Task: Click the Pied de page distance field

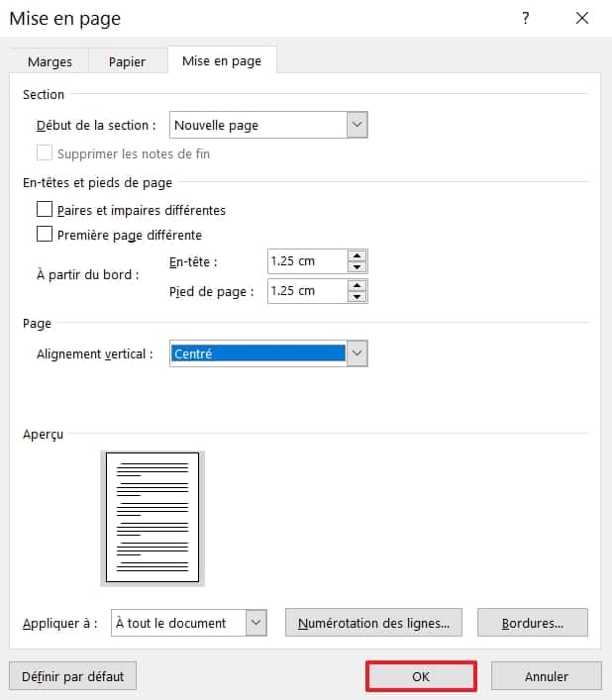Action: pos(308,291)
